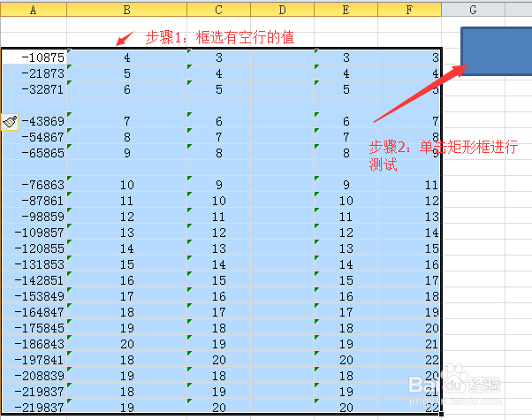Click cell containing -109857
This screenshot has width=532, height=420.
tap(34, 233)
